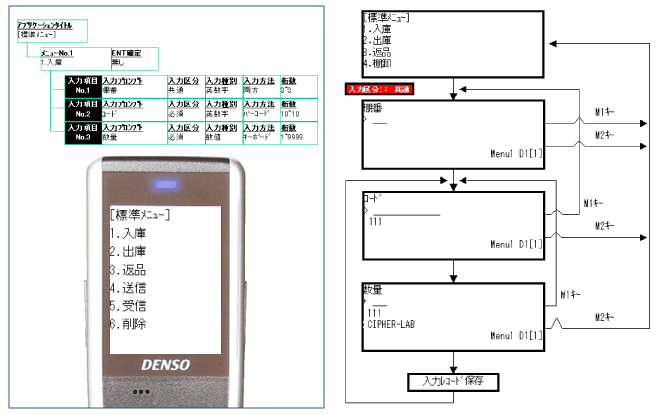660x415 pixels.
Task: Click the black 入力項目 No.1 cell
Action: pos(81,84)
